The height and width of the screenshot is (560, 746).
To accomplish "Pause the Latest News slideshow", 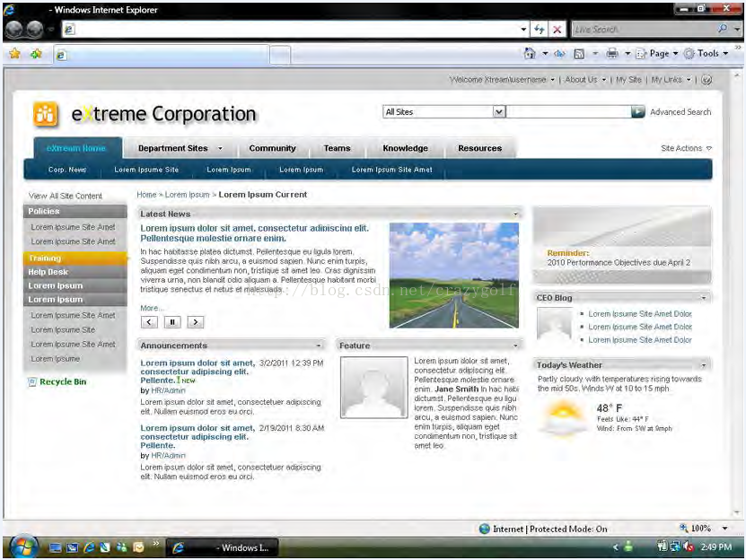I will pos(172,322).
